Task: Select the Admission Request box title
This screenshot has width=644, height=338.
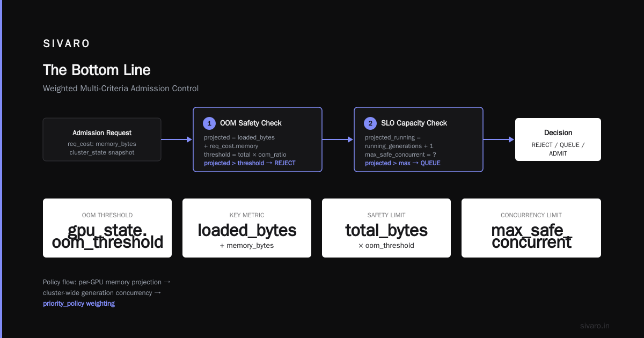Action: pos(102,133)
